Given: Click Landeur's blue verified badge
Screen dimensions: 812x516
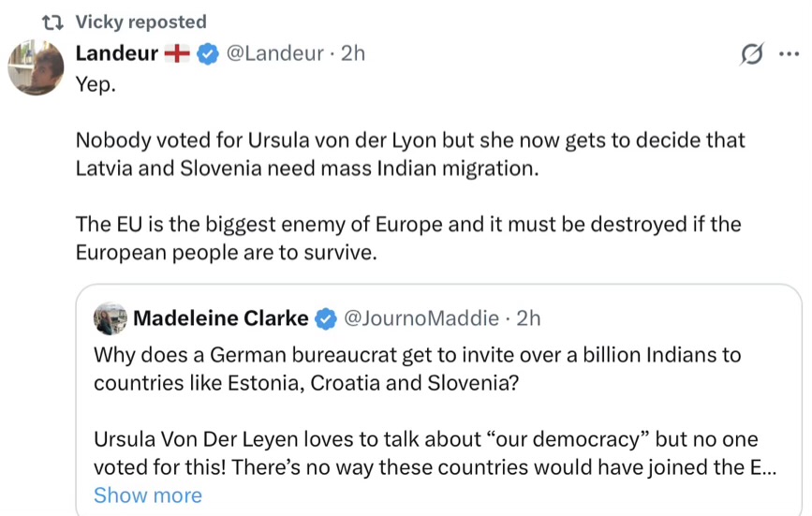Looking at the screenshot, I should (209, 54).
